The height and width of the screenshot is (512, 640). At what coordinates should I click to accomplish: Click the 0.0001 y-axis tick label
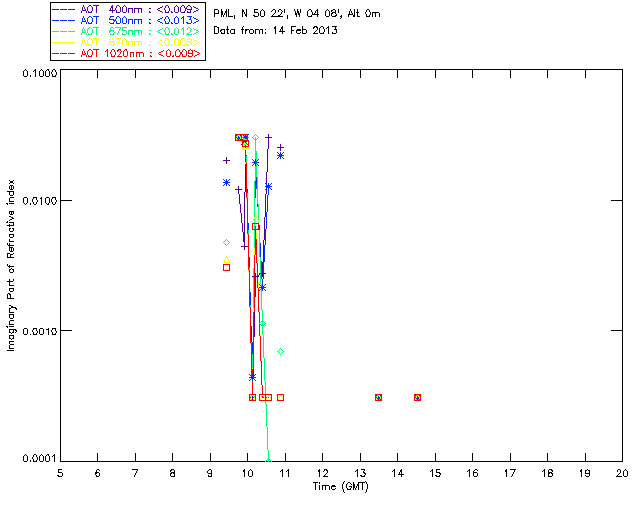click(x=40, y=459)
